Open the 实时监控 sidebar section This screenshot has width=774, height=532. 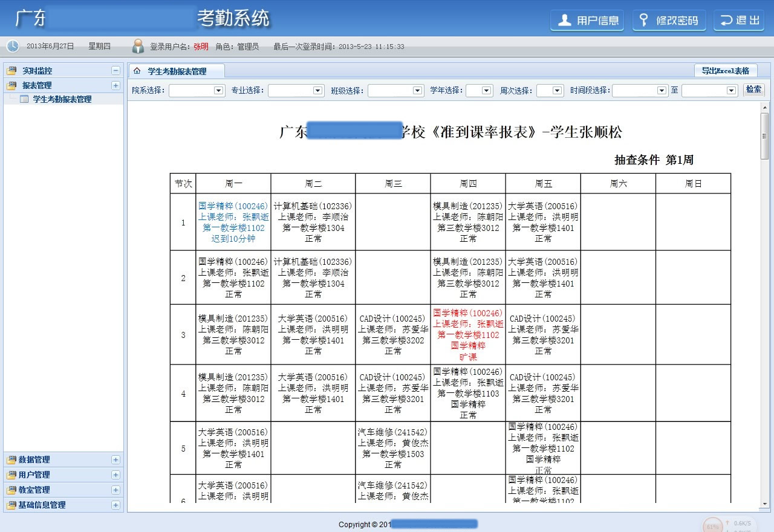click(x=63, y=71)
